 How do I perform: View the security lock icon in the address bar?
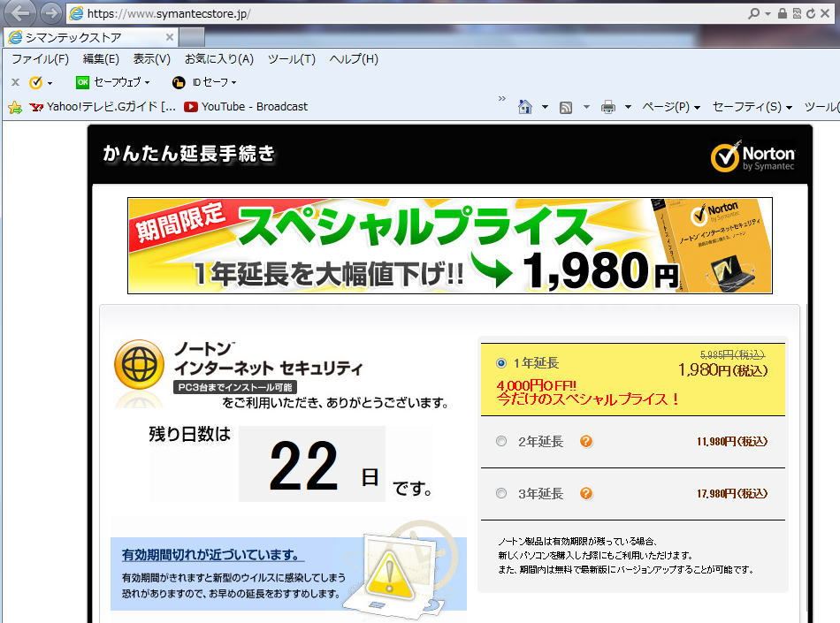[x=783, y=13]
